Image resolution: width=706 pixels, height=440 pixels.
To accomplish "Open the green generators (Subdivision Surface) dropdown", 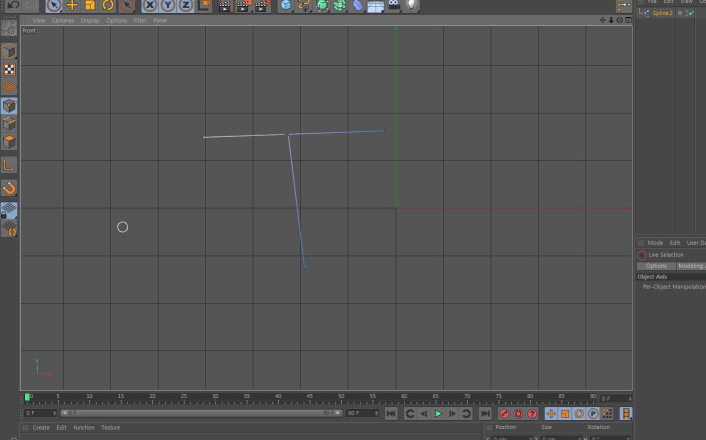I will 322,5.
